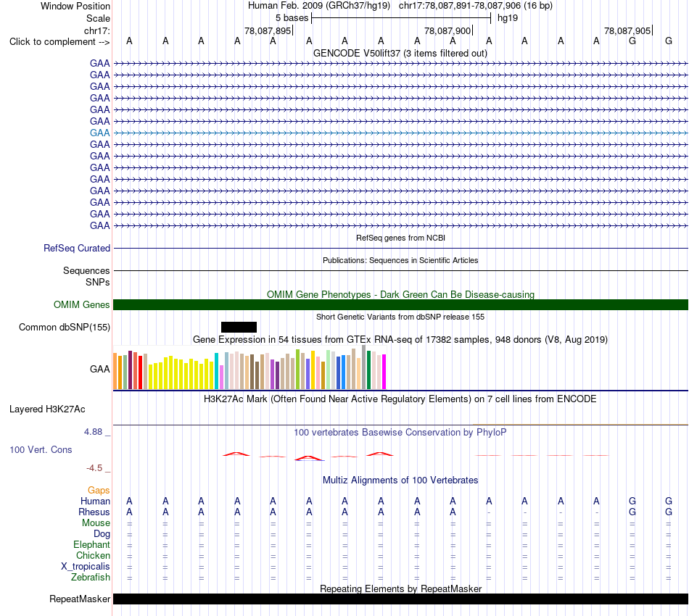Click the OMIM Genes side label
Image resolution: width=689 pixels, height=616 pixels.
[81, 304]
